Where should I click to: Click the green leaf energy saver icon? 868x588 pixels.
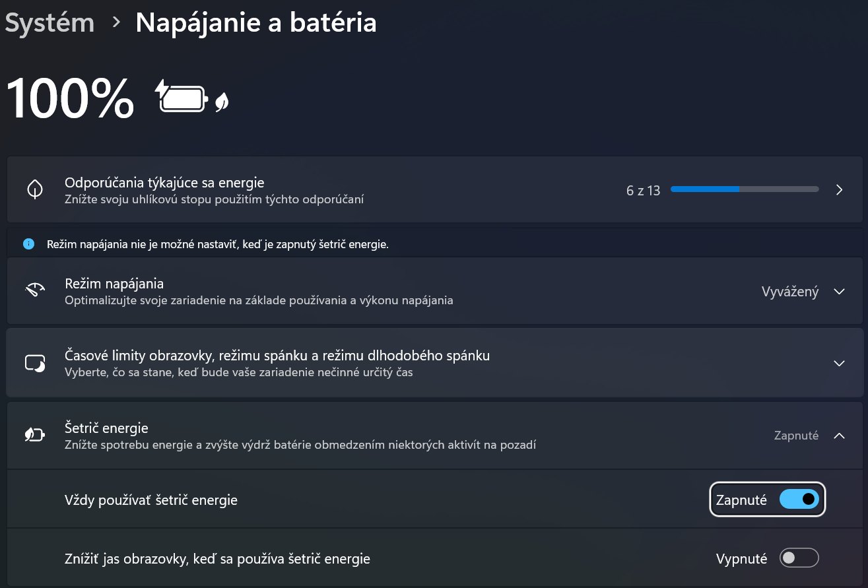[222, 102]
